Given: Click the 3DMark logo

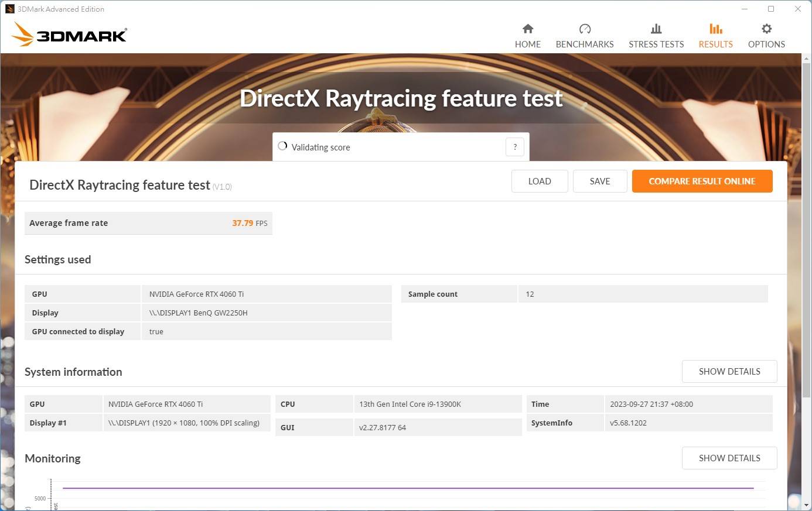Looking at the screenshot, I should click(69, 35).
